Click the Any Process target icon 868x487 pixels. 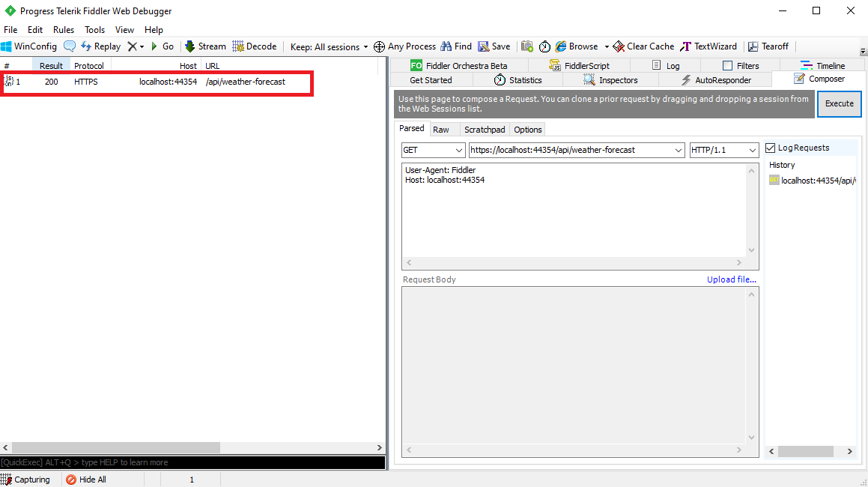(379, 46)
